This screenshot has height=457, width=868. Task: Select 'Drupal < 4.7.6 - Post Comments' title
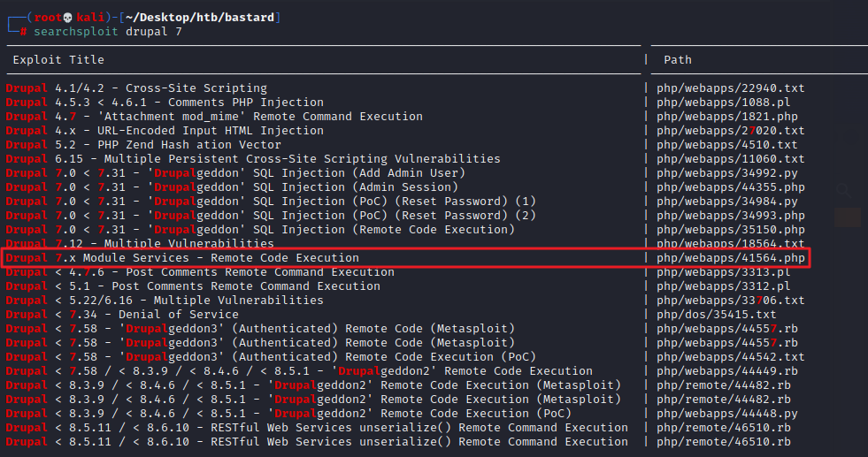(x=200, y=272)
